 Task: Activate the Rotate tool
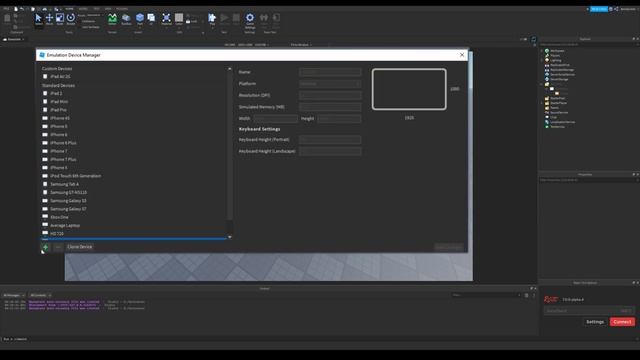coord(71,19)
